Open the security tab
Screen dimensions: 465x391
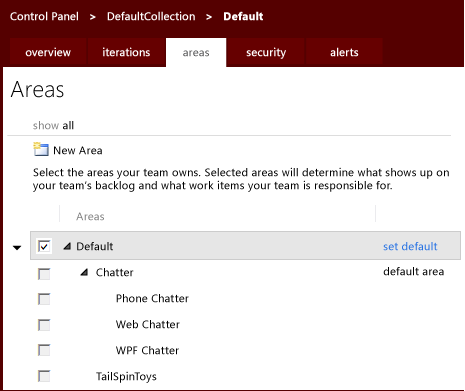[266, 52]
